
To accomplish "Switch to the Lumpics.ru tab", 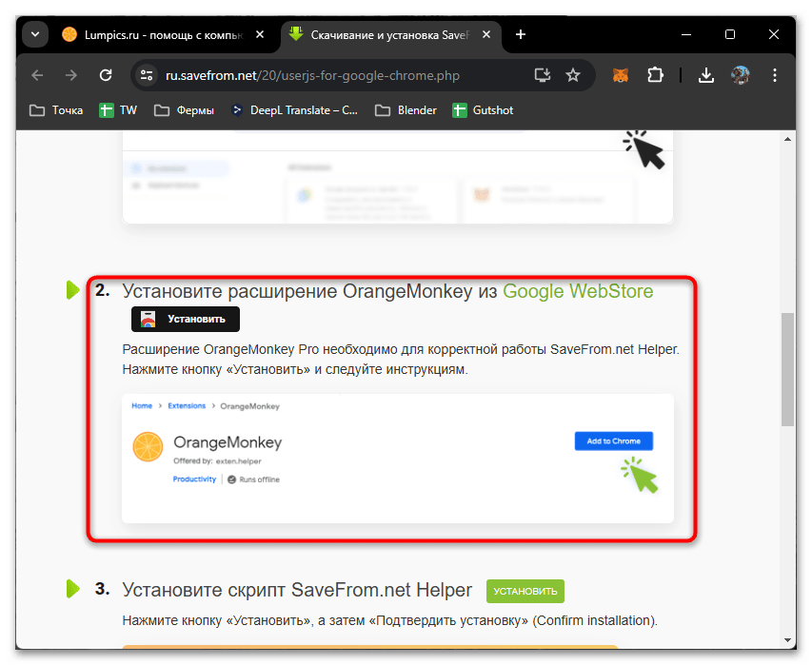I will 152,35.
